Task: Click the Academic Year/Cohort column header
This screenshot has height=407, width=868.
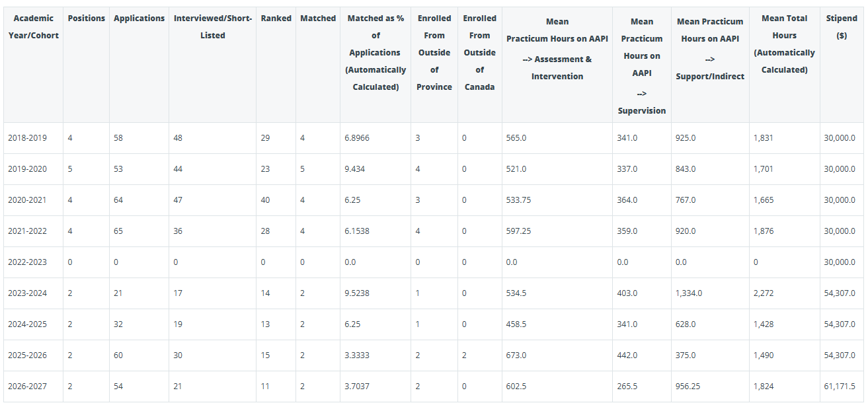Action: point(34,26)
